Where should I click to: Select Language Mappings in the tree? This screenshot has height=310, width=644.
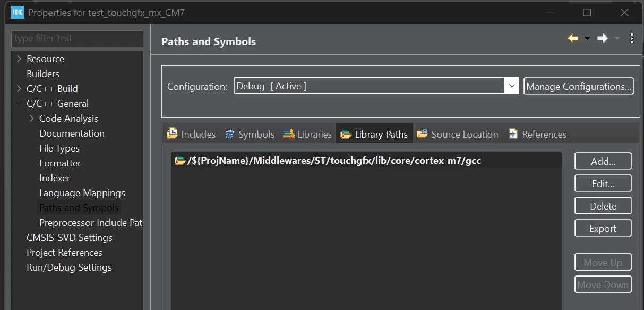(82, 192)
